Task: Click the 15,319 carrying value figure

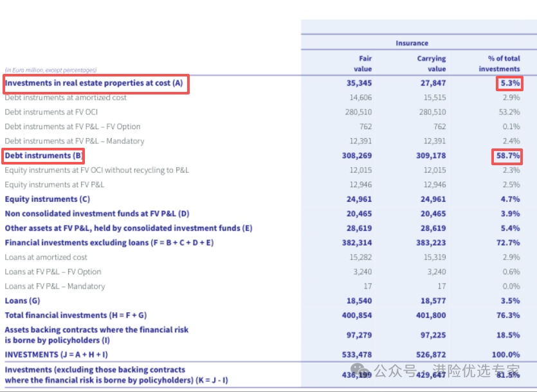Action: pyautogui.click(x=435, y=257)
